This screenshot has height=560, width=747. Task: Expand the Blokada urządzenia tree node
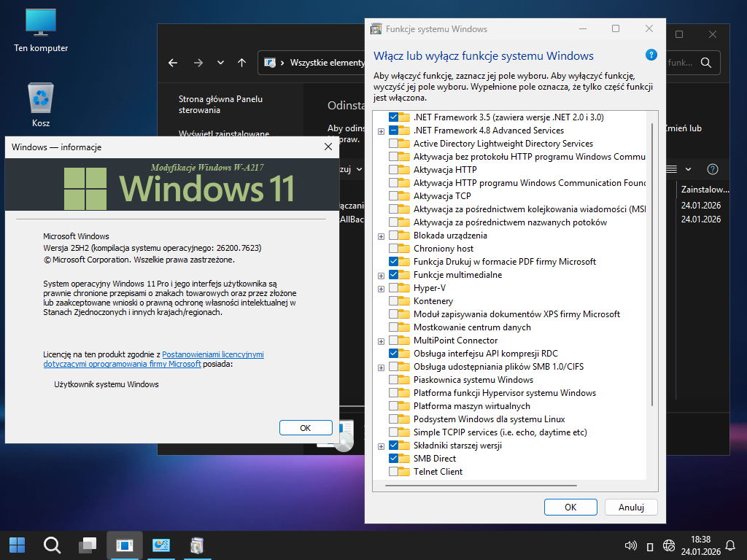point(382,236)
